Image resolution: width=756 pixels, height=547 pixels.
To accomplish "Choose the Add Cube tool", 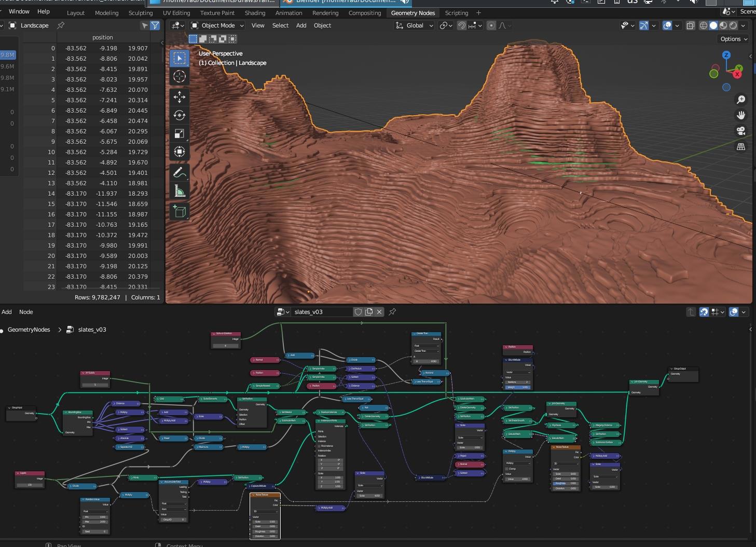I will tap(180, 211).
